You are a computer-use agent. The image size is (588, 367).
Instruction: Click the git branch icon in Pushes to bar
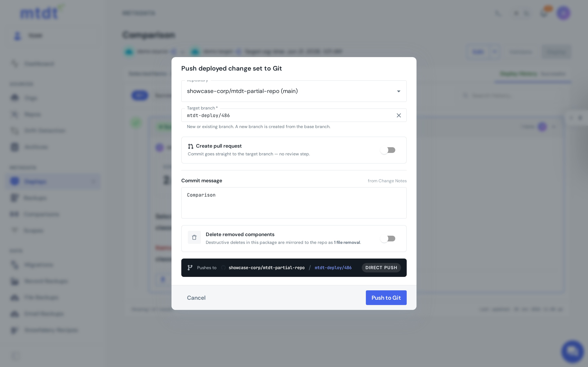pos(190,268)
